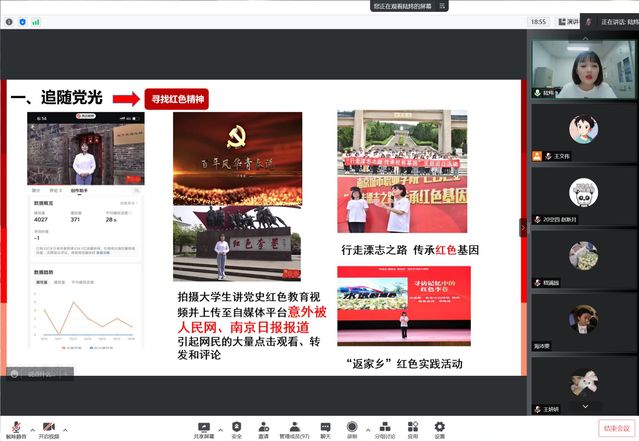Screen dimensions: 639x441
Task: Start recording with Record icon
Action: (352, 425)
